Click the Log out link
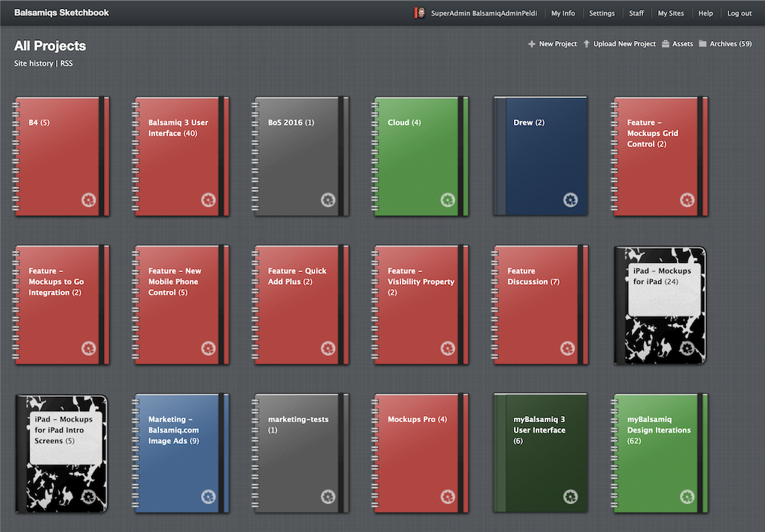This screenshot has width=765, height=532. click(x=740, y=13)
